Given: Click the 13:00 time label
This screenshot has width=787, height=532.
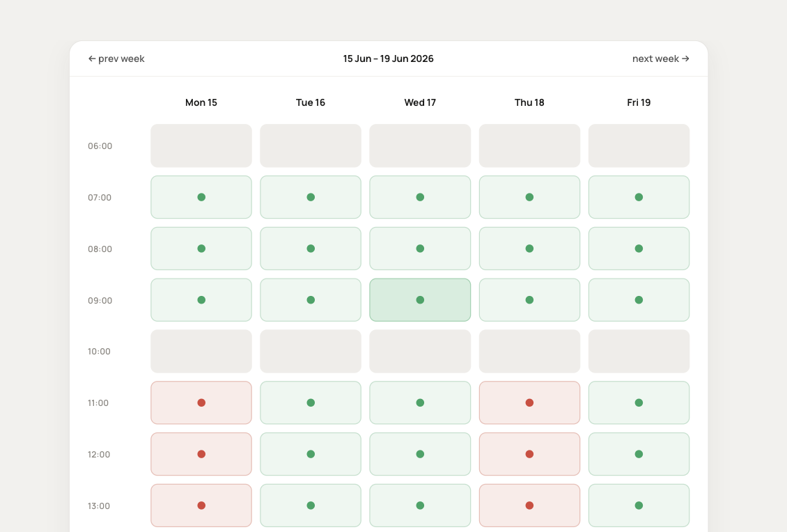Looking at the screenshot, I should click(x=99, y=506).
